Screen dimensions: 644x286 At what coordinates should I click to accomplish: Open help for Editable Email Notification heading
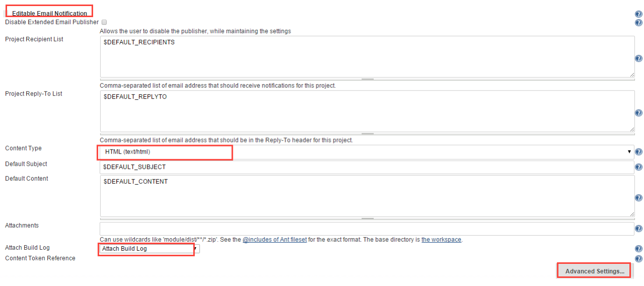pyautogui.click(x=638, y=14)
